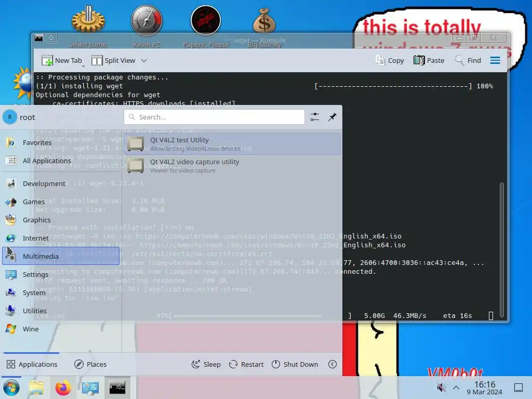
Task: Toggle the launcher pin button
Action: (x=332, y=117)
